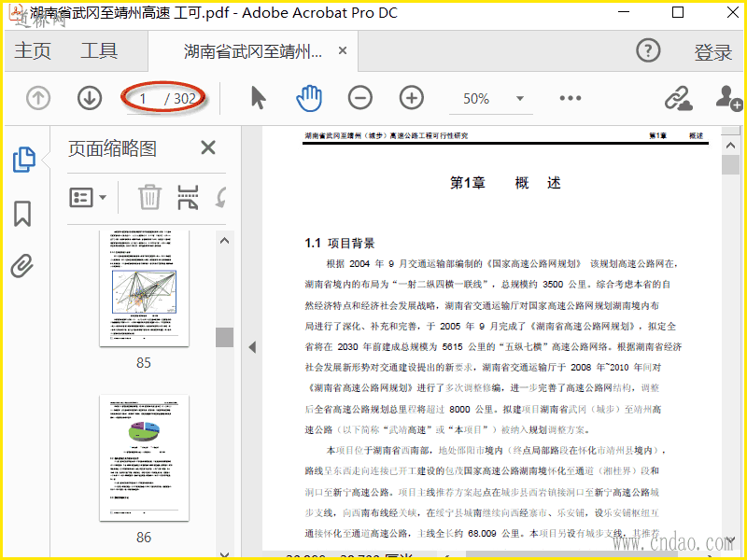Viewport: 747px width, 560px height.
Task: Click the 50% zoom value field
Action: tap(476, 99)
